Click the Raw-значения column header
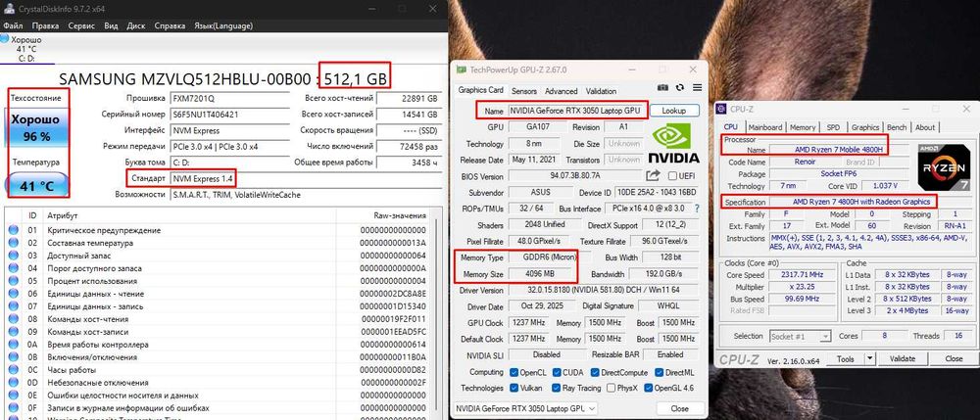Screen dimensions: 980x420 click(383, 215)
